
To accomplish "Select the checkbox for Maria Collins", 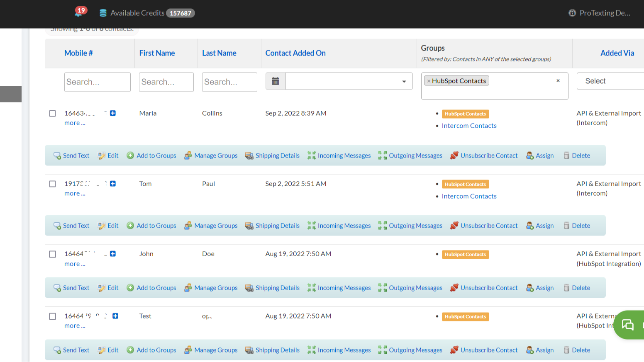I will (x=52, y=113).
